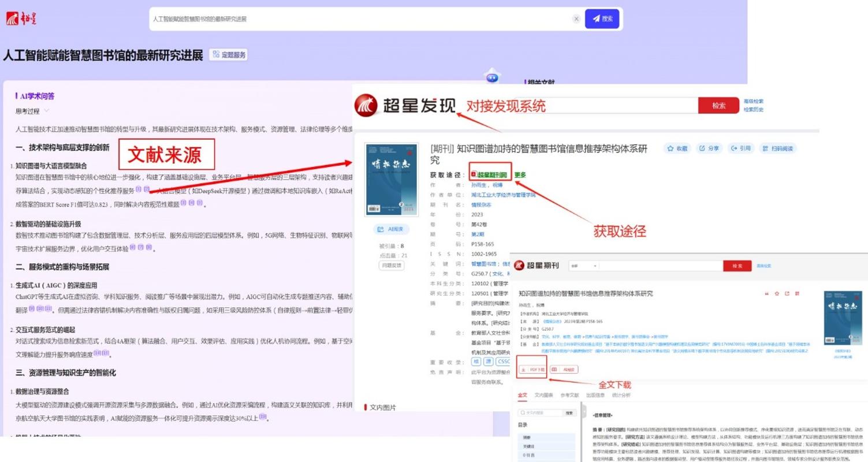Open 高级检索 link in 超星期刊 header
Image resolution: width=868 pixels, height=462 pixels.
click(x=764, y=266)
